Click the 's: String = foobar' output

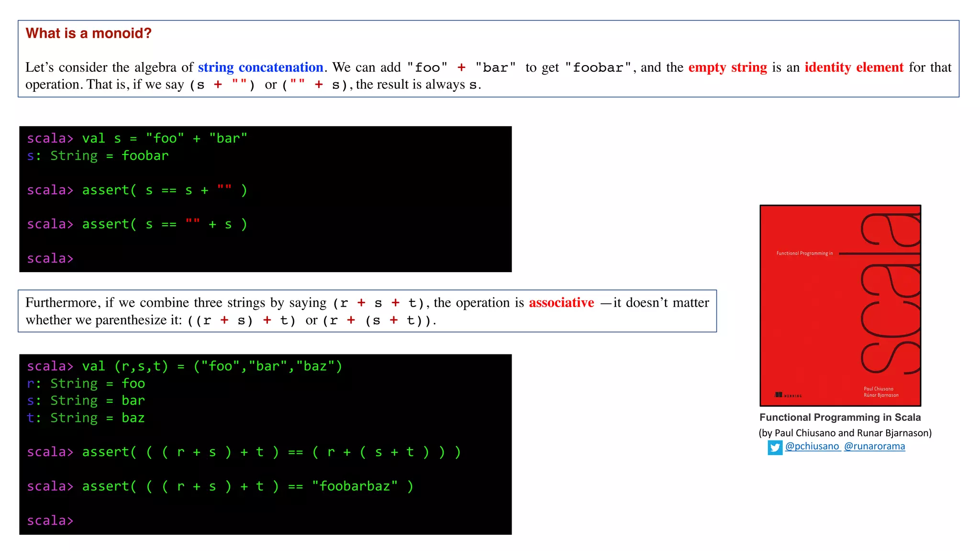98,156
